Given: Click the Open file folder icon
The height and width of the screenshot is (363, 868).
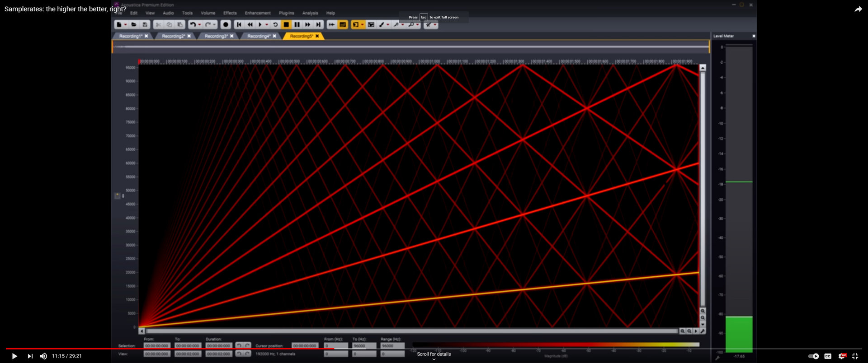Looking at the screenshot, I should (x=134, y=25).
